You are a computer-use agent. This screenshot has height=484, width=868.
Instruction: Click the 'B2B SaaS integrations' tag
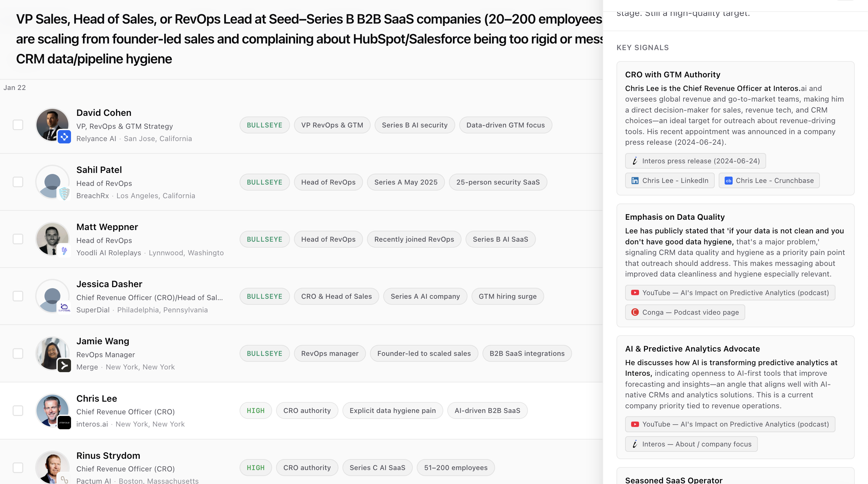pos(527,354)
